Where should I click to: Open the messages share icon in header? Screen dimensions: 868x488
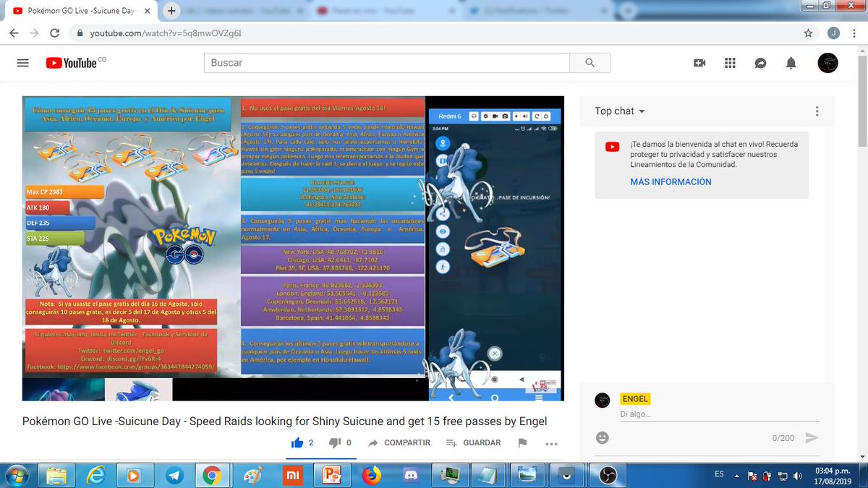coord(760,63)
